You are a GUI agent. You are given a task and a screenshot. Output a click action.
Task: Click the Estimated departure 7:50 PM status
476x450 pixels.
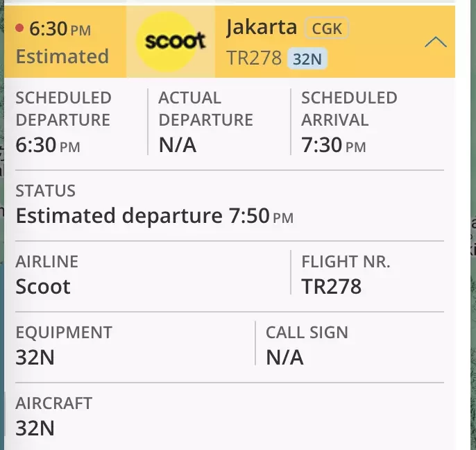tap(155, 216)
